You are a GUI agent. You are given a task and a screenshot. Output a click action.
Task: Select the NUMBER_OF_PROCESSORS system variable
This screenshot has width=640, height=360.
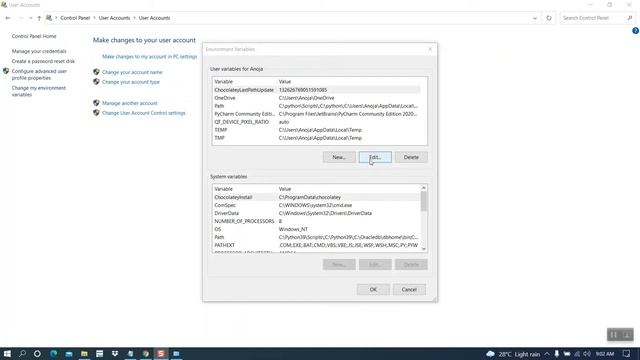317,221
